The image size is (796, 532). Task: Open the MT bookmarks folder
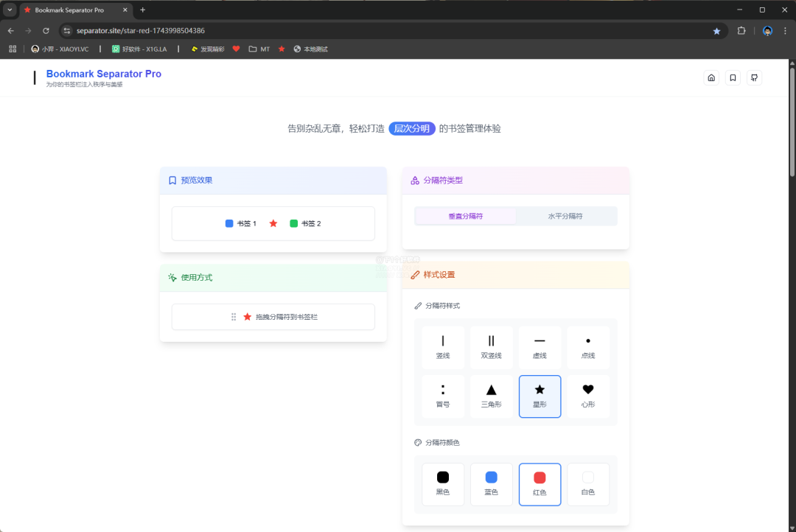point(259,49)
